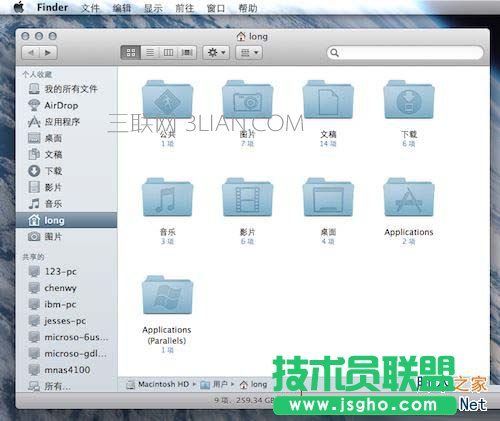
Task: Select shared computer microso-6us...
Action: pos(67,337)
